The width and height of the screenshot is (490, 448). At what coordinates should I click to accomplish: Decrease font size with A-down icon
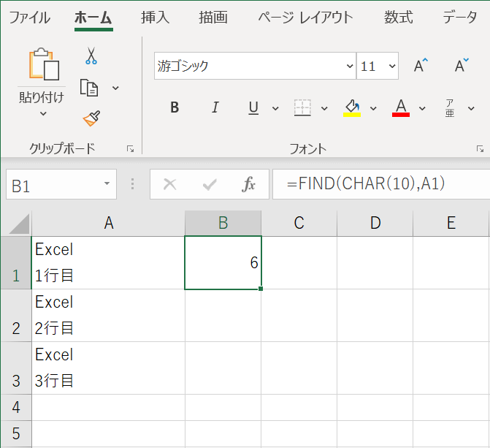pos(462,66)
